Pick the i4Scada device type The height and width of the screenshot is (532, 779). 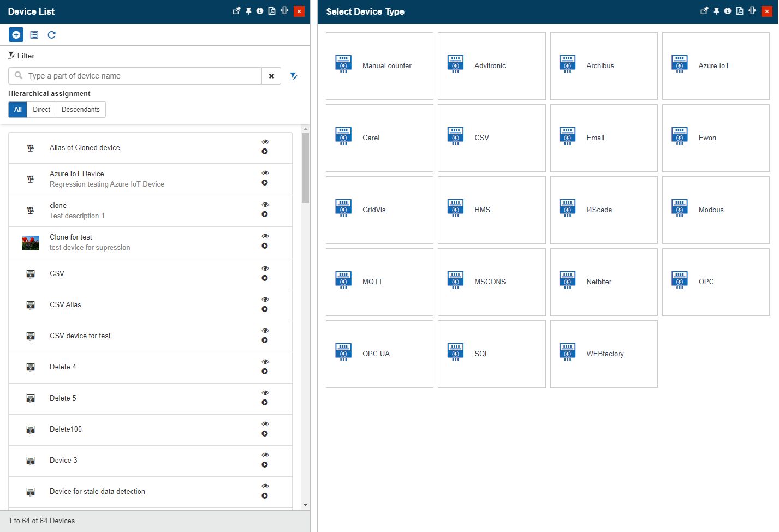pos(604,210)
